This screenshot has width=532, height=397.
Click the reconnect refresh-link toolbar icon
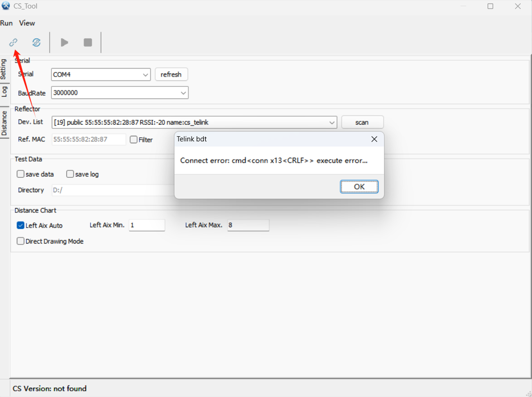point(36,42)
